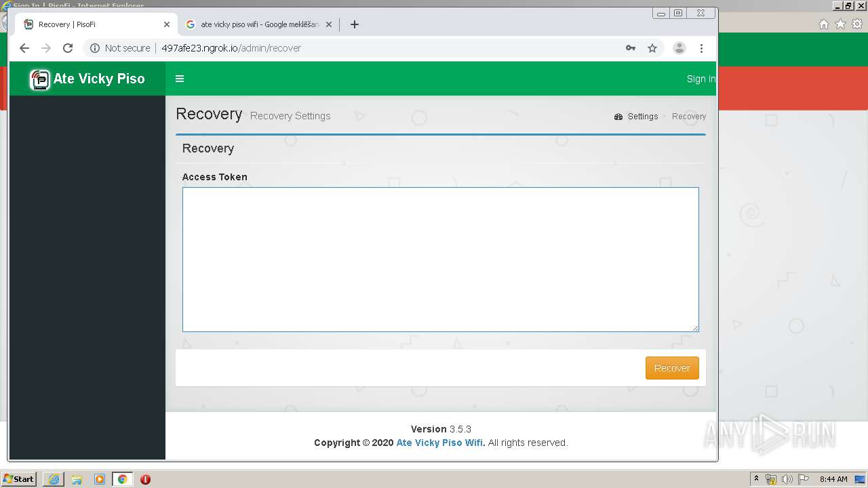
Task: Click the Sign in link
Action: (701, 79)
